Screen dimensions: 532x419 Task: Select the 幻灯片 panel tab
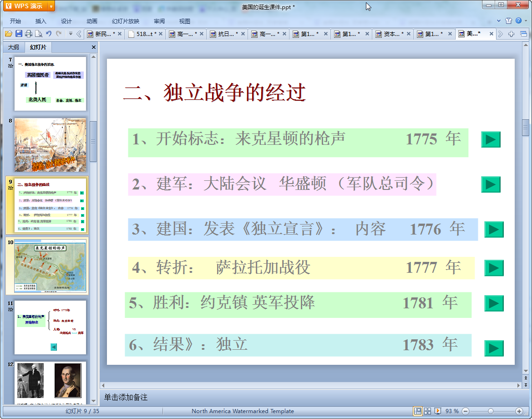click(x=38, y=47)
